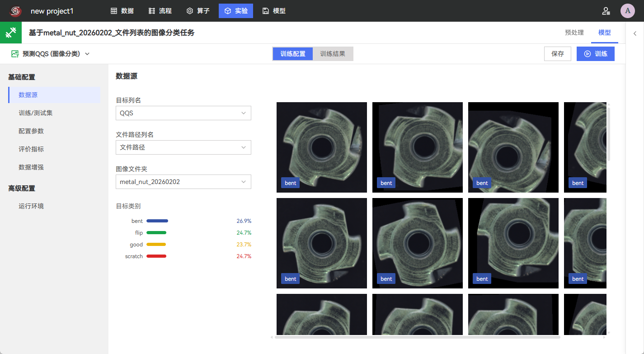
Task: Open 算子 via its hexagon icon
Action: click(190, 11)
